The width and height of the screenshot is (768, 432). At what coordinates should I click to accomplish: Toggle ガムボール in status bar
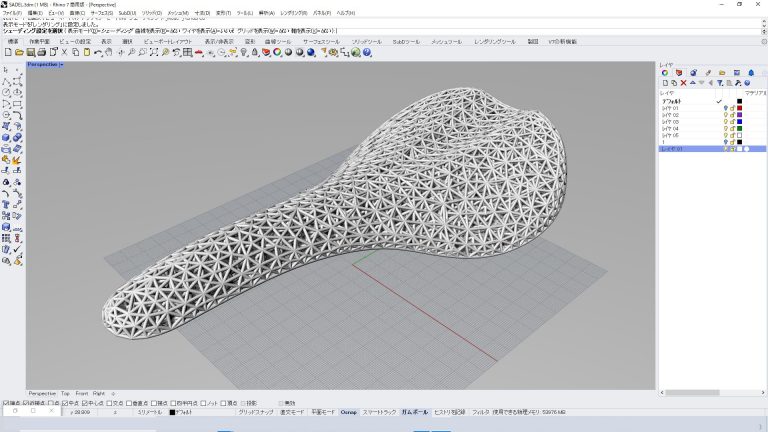[x=415, y=412]
